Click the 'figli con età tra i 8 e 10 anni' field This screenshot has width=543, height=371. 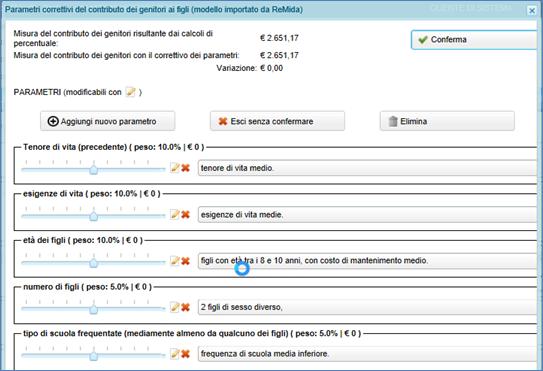pyautogui.click(x=368, y=261)
